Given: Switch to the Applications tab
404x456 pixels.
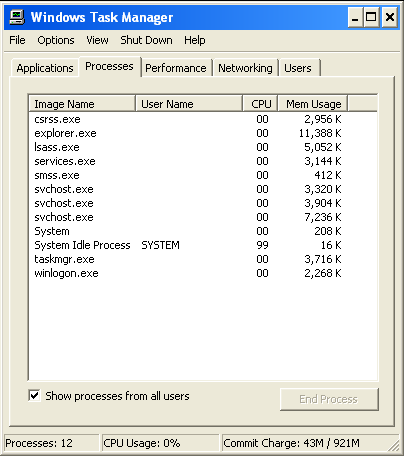Looking at the screenshot, I should point(45,68).
